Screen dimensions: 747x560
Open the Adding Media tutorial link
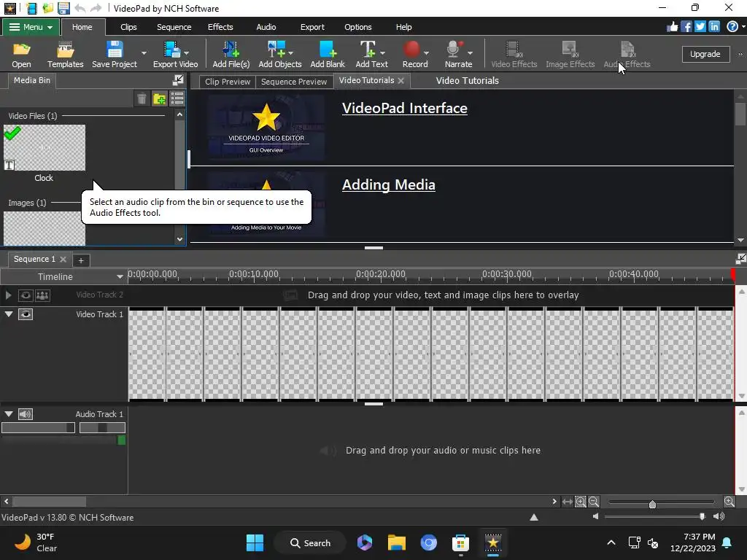click(389, 184)
